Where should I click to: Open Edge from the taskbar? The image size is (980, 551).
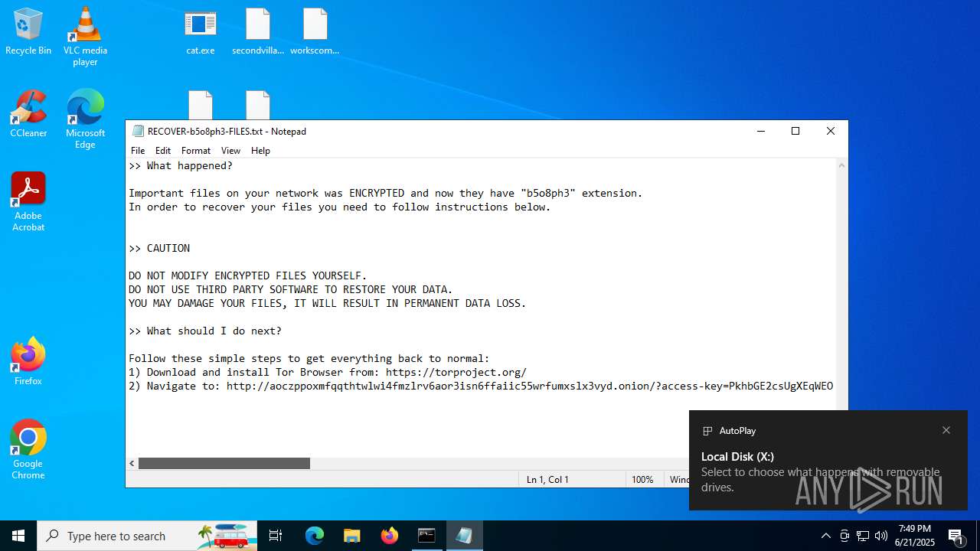315,536
